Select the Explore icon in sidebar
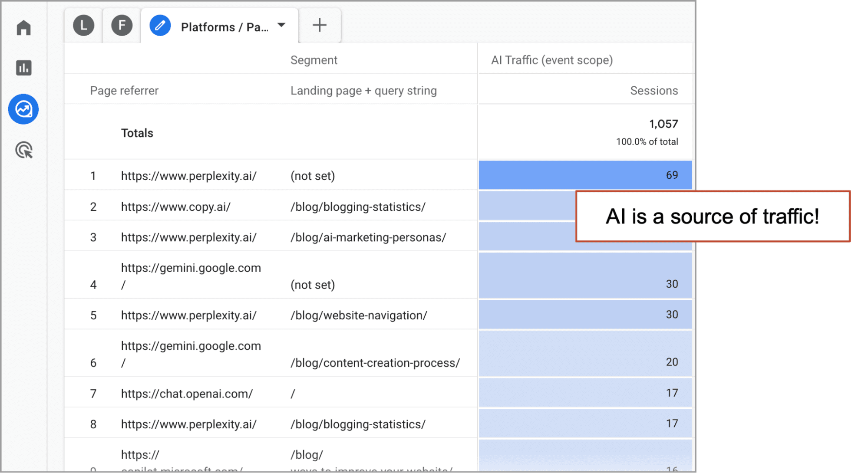This screenshot has width=868, height=473. tap(23, 109)
